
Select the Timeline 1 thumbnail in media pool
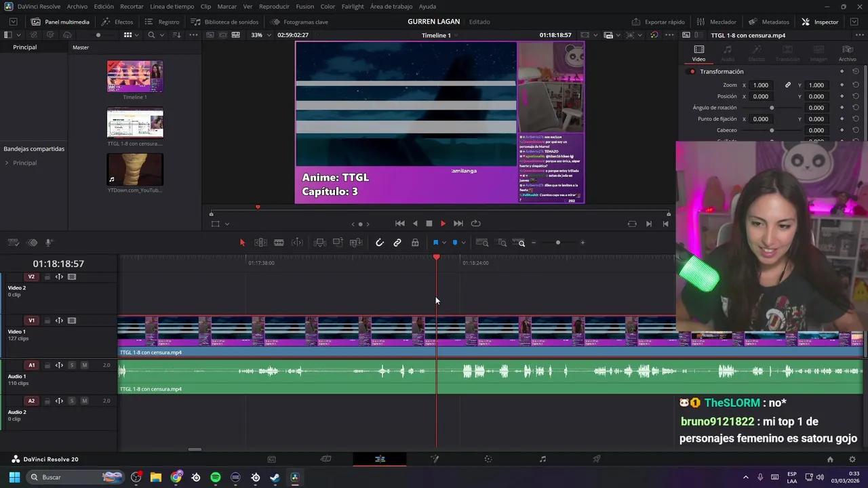(135, 77)
